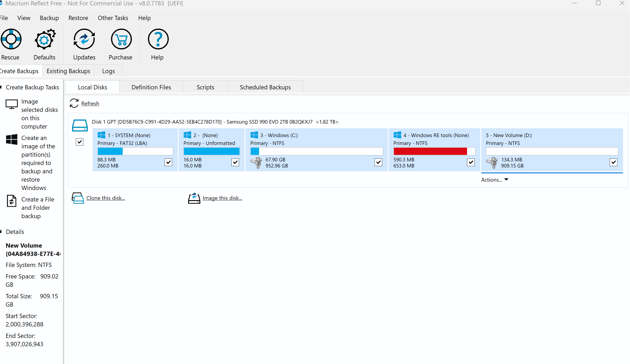Viewport: 630px width, 364px height.
Task: Click the Windows logo on Windows RE tools partition
Action: pos(397,135)
